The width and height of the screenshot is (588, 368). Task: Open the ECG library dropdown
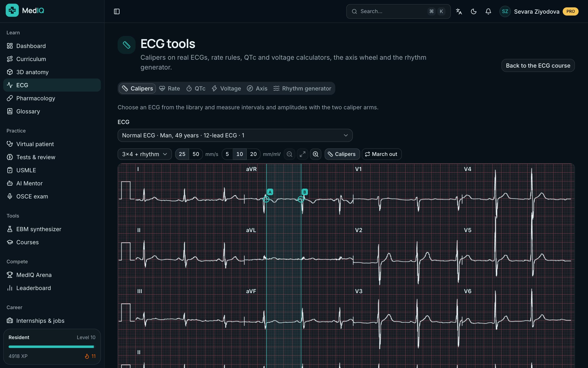point(235,135)
